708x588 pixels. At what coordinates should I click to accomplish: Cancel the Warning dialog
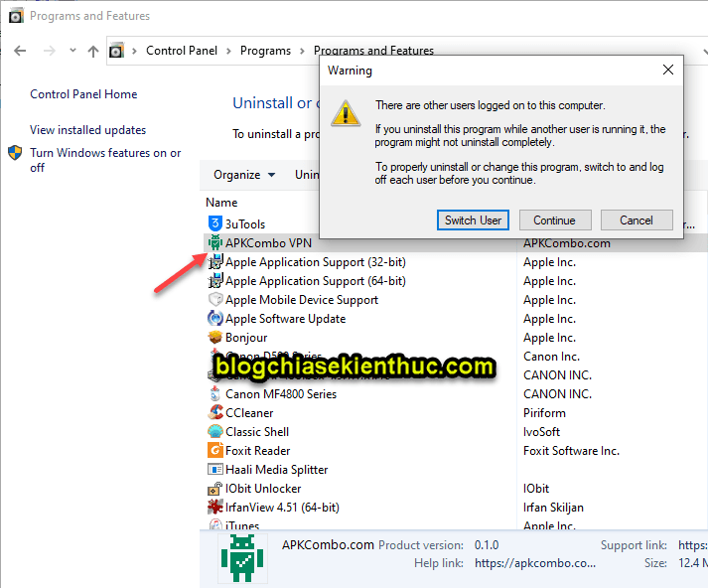click(637, 220)
